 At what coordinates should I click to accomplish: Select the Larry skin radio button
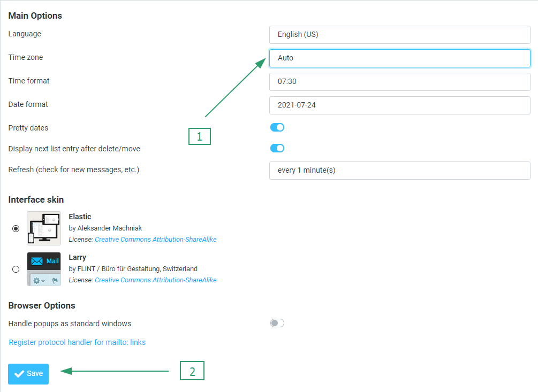16,269
